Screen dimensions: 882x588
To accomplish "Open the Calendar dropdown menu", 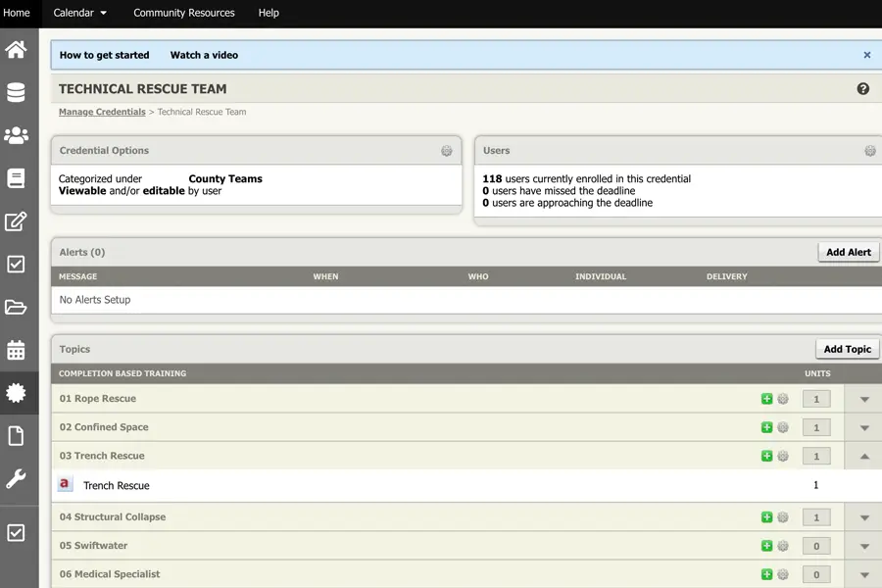I will pyautogui.click(x=80, y=13).
